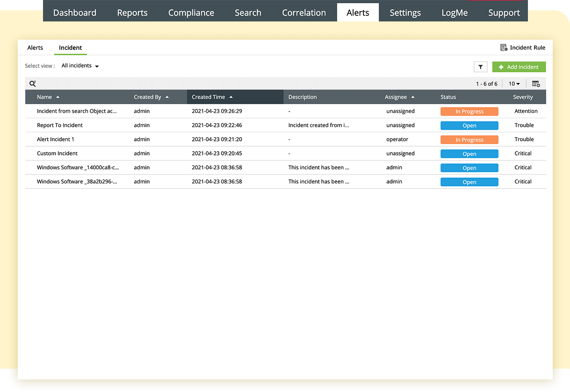Sort by Name column arrow
This screenshot has height=392, width=570.
(x=58, y=97)
